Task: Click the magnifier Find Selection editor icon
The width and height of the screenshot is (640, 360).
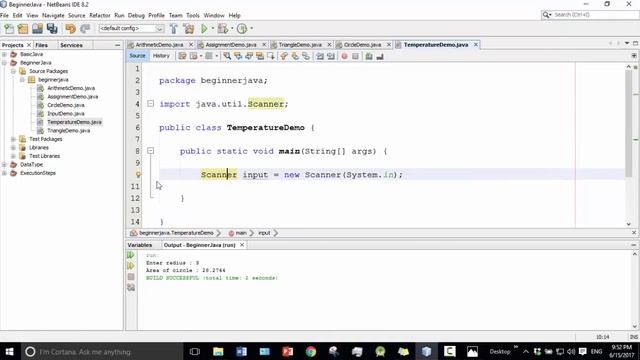Action: point(227,56)
